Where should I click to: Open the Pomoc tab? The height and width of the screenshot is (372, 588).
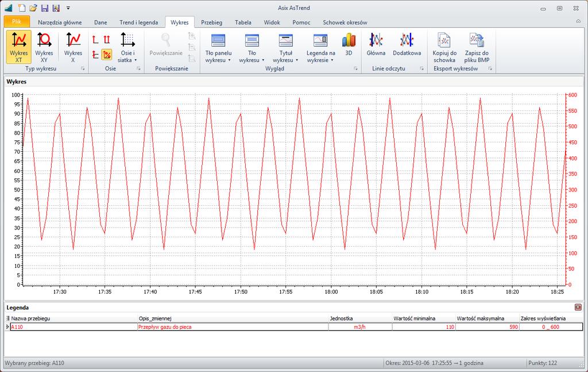pyautogui.click(x=301, y=22)
